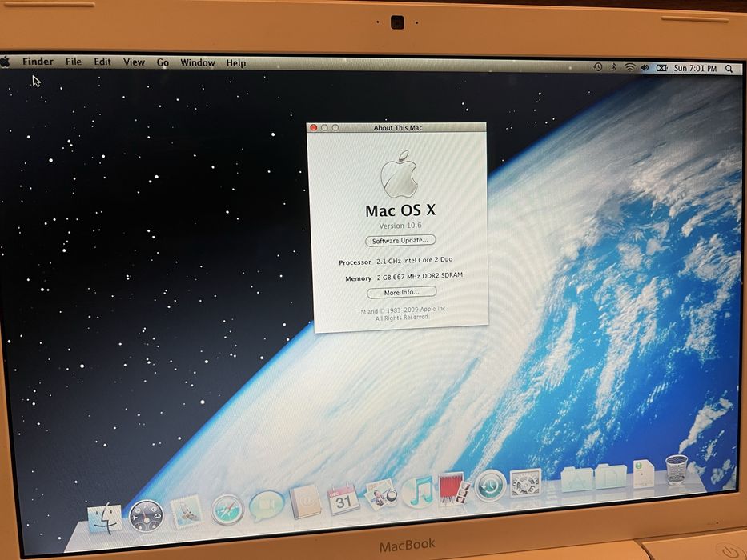Launch Photo Booth from the Dock
Viewport: 747px width, 560px height.
[453, 489]
